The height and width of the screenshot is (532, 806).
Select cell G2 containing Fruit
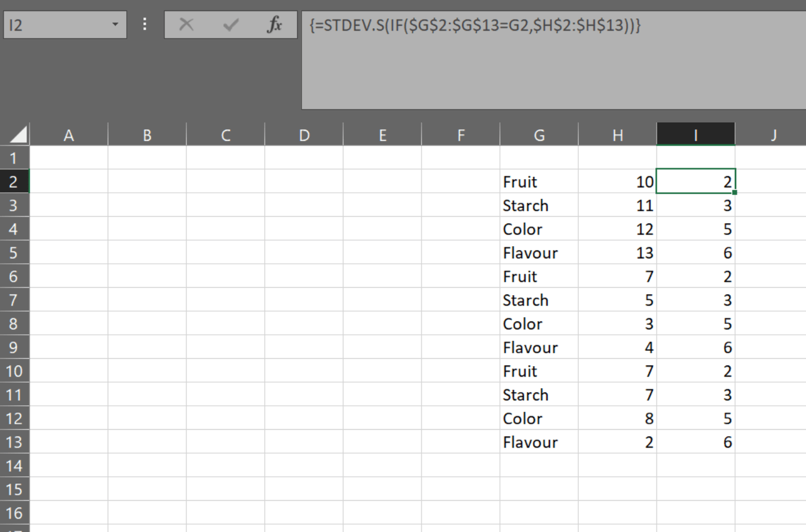click(539, 182)
